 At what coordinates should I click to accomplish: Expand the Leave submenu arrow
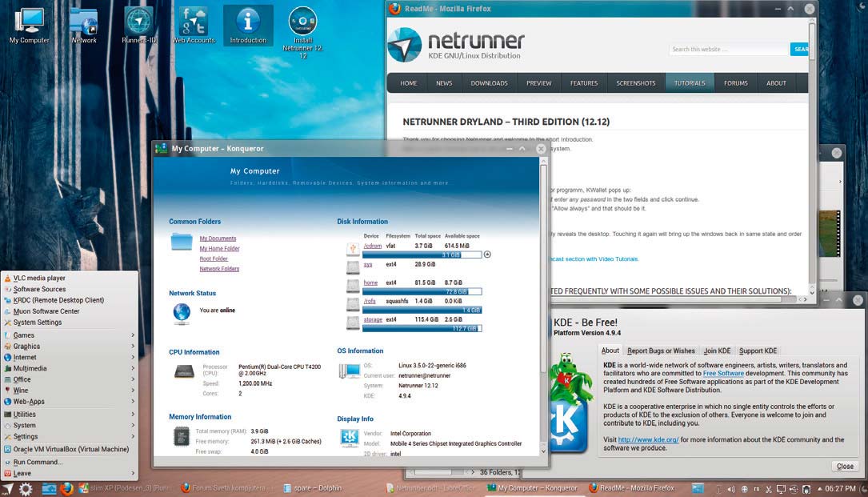(x=133, y=474)
